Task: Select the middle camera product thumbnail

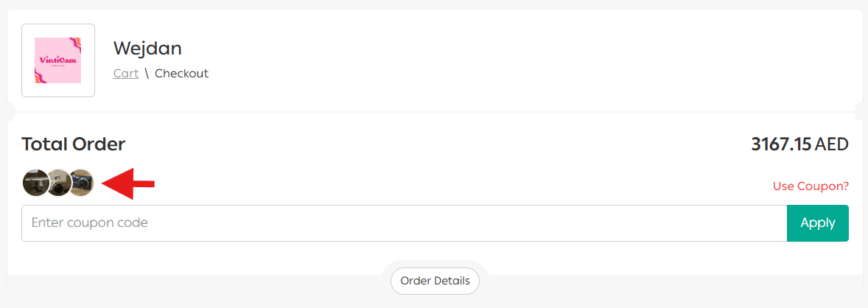Action: 59,183
